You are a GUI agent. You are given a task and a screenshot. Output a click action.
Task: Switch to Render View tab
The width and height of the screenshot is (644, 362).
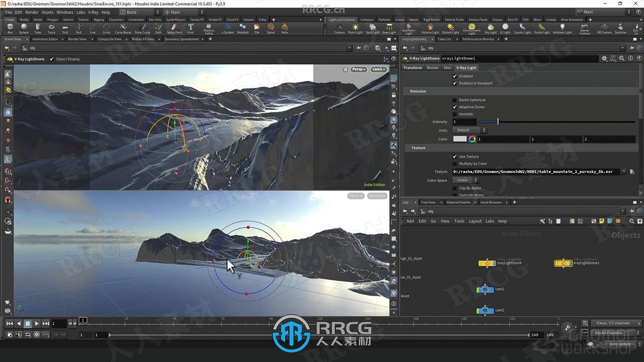(77, 39)
